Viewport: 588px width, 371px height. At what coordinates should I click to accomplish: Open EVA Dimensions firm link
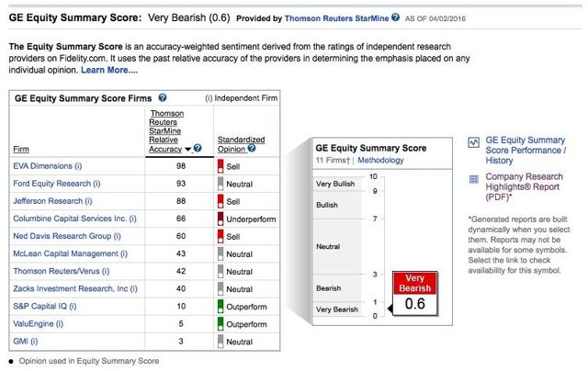point(47,166)
